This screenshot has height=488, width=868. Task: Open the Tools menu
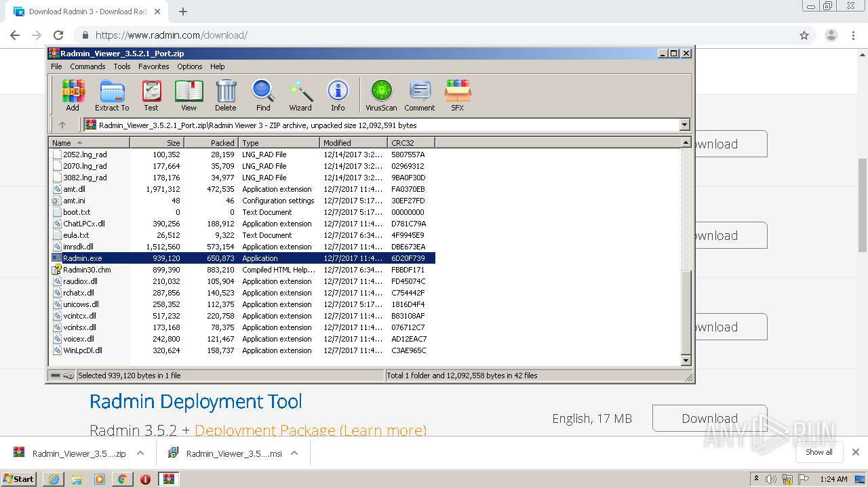[122, 66]
